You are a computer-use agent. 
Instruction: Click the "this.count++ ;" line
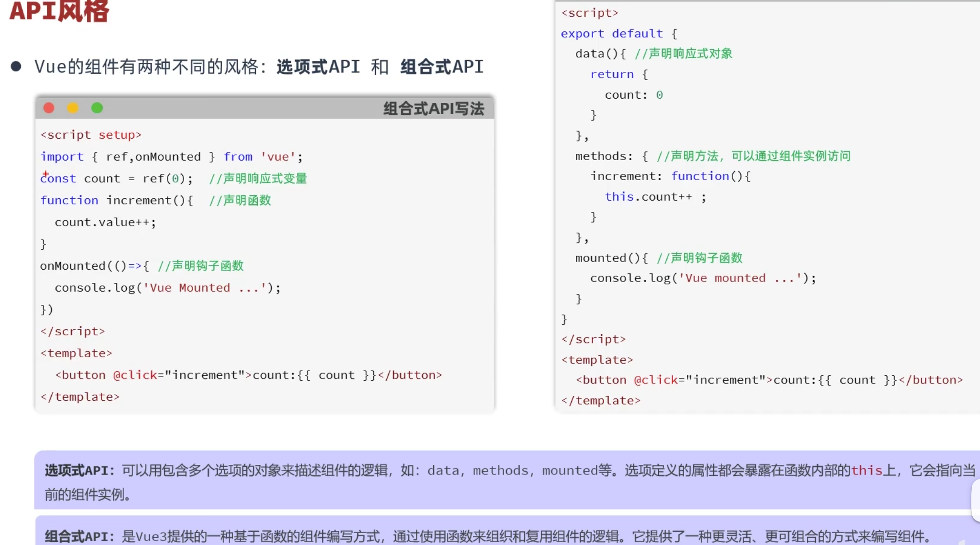tap(655, 197)
